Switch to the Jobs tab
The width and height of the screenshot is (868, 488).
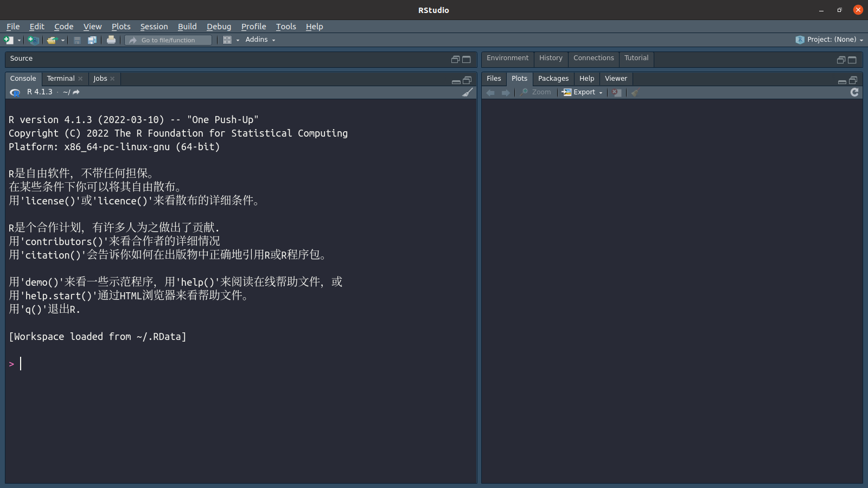pyautogui.click(x=100, y=79)
